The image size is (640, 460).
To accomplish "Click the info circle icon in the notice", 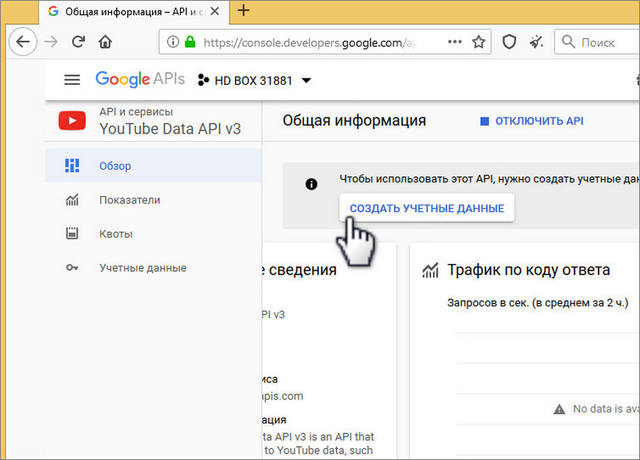I will (311, 184).
